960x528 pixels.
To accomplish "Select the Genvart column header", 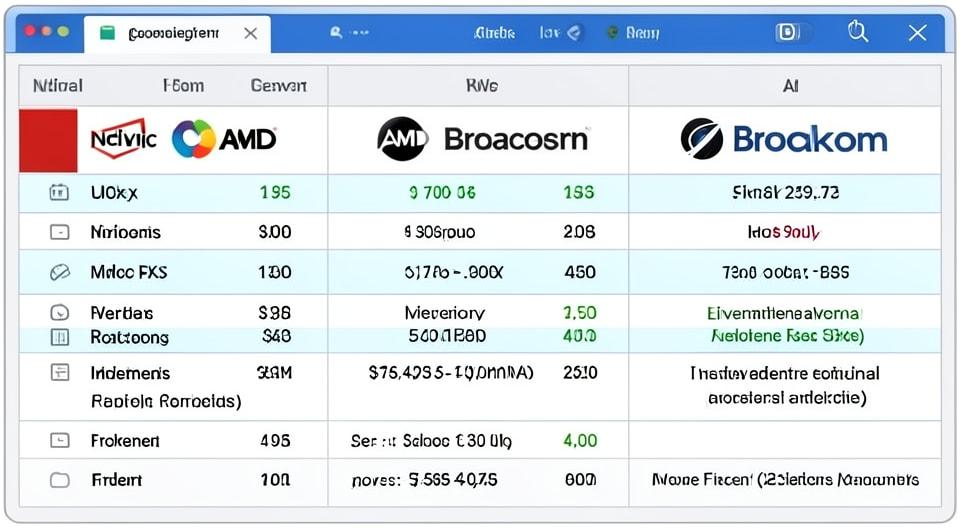I will pyautogui.click(x=279, y=86).
